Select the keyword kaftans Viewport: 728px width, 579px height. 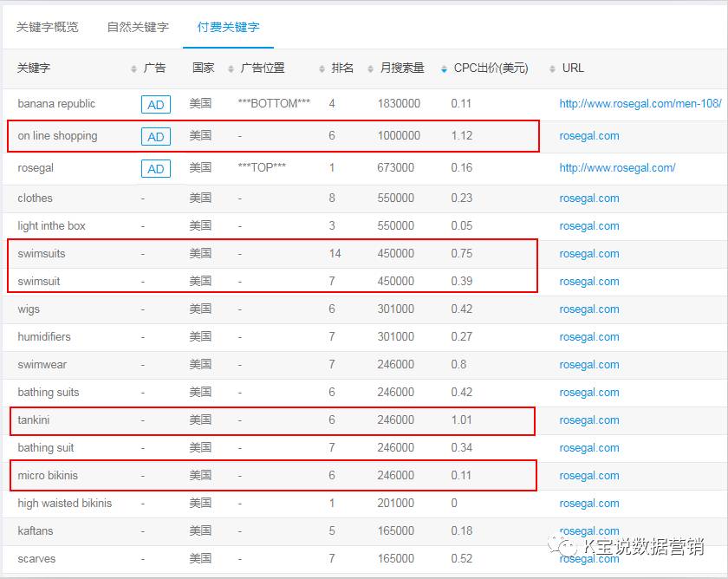click(x=36, y=530)
